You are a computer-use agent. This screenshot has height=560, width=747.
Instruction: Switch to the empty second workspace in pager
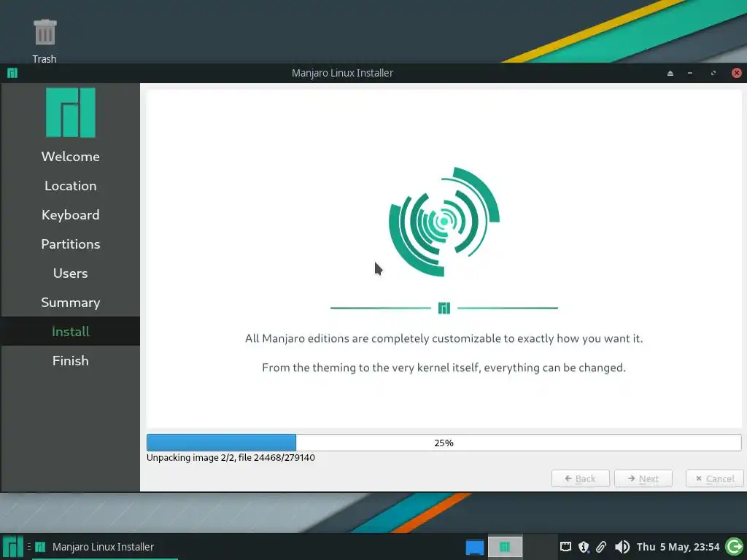pos(540,547)
